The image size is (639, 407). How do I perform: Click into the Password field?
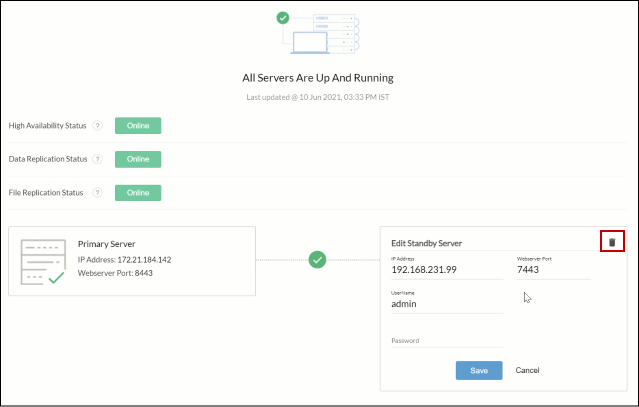[x=446, y=341]
